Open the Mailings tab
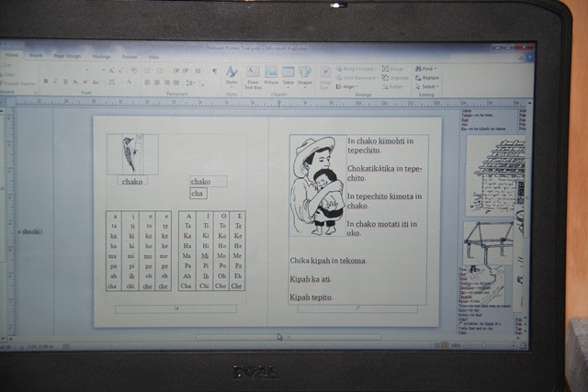The height and width of the screenshot is (392, 588). [x=102, y=57]
